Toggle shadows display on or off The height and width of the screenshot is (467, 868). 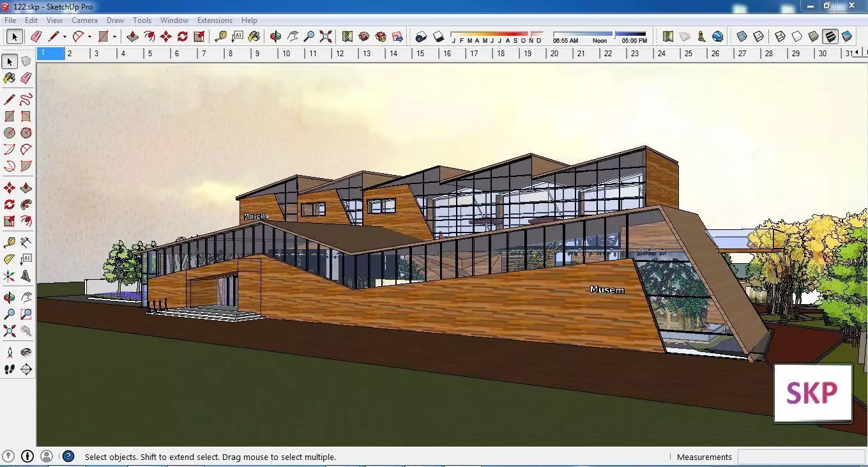pos(438,36)
